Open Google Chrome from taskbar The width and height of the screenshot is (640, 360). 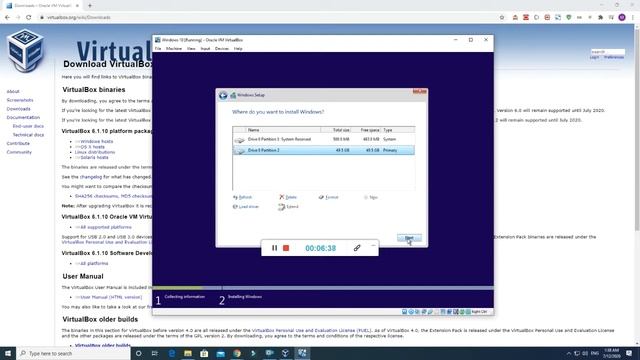pos(237,353)
